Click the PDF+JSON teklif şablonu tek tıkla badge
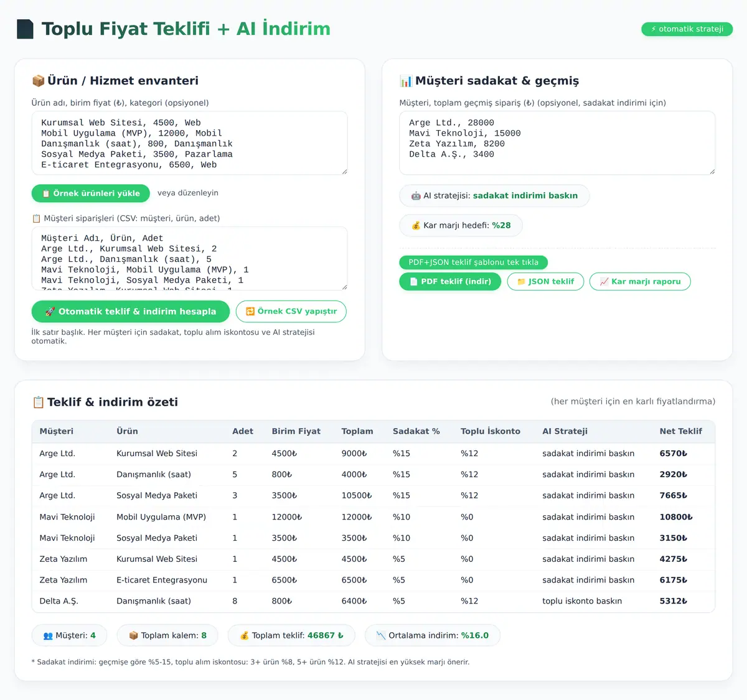Viewport: 747px width, 700px height. [474, 263]
